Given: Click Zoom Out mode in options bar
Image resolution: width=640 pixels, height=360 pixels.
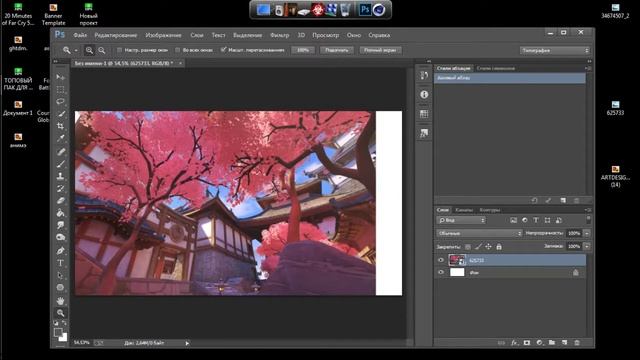Looking at the screenshot, I should [102, 50].
